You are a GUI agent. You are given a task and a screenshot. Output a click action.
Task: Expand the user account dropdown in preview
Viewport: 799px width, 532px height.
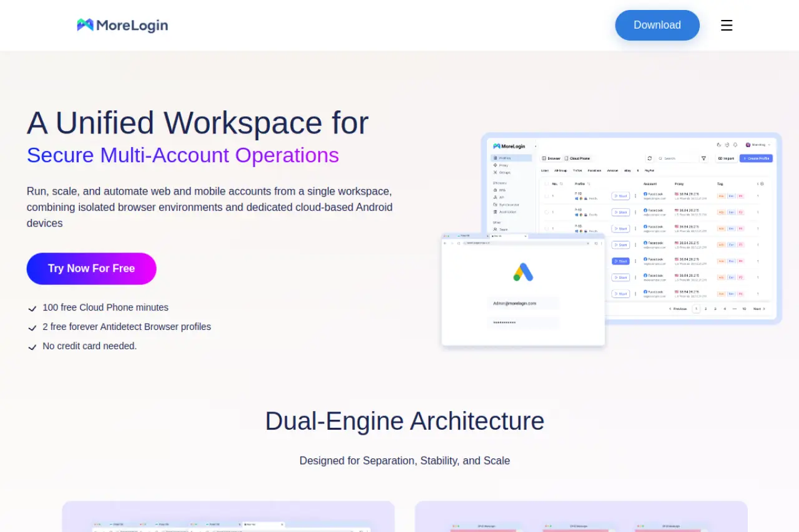click(x=758, y=145)
